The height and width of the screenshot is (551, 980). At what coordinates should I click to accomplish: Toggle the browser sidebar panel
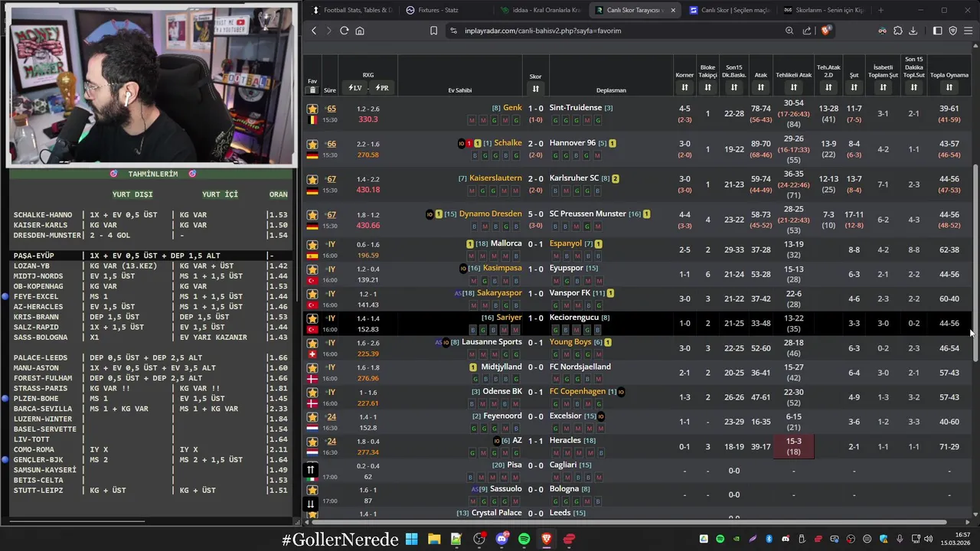coord(937,31)
